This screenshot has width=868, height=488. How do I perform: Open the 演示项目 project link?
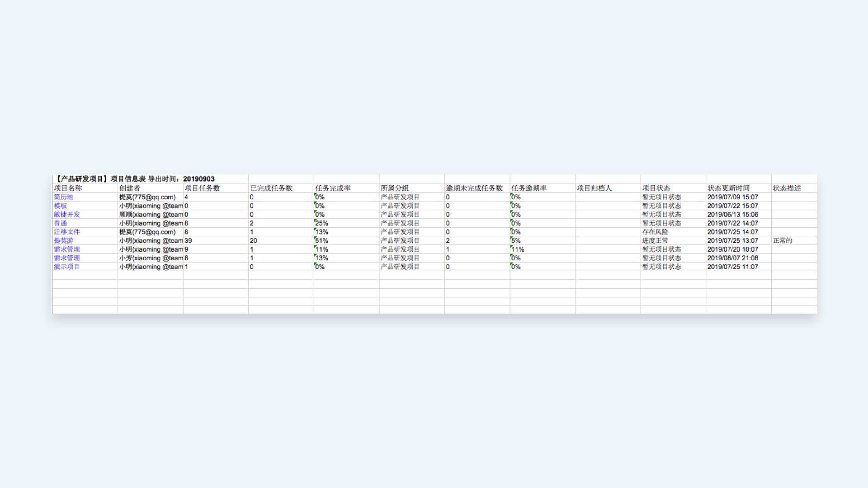tap(66, 267)
